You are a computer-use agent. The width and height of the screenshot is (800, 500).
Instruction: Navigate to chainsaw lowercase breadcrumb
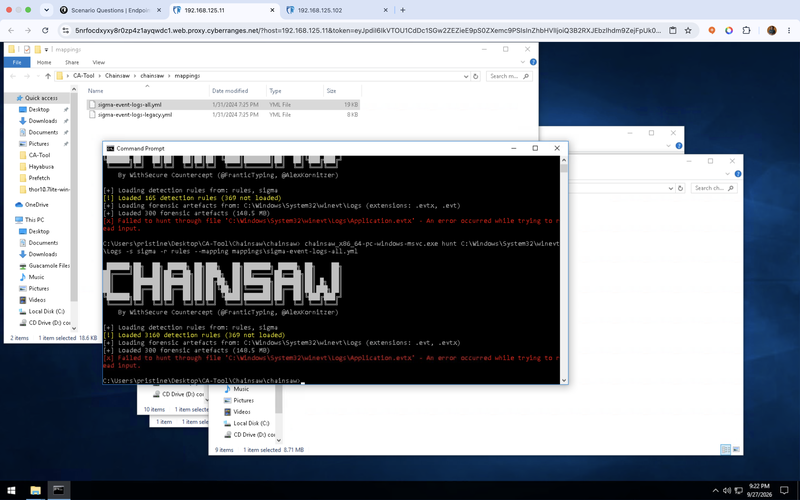(x=152, y=76)
